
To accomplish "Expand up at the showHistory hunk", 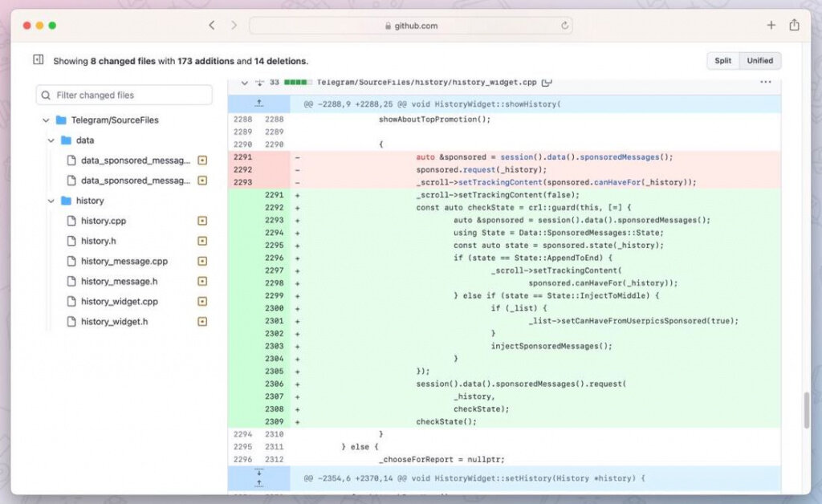I will [x=259, y=104].
